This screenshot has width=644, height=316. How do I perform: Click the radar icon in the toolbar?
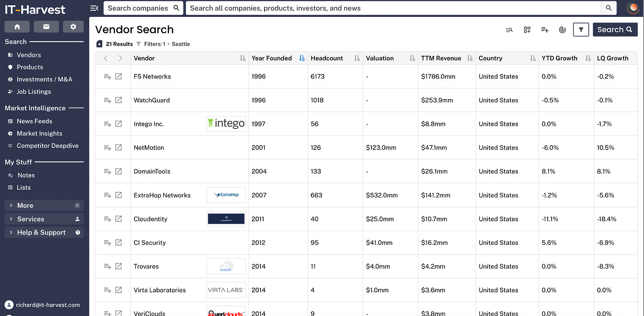coord(562,30)
